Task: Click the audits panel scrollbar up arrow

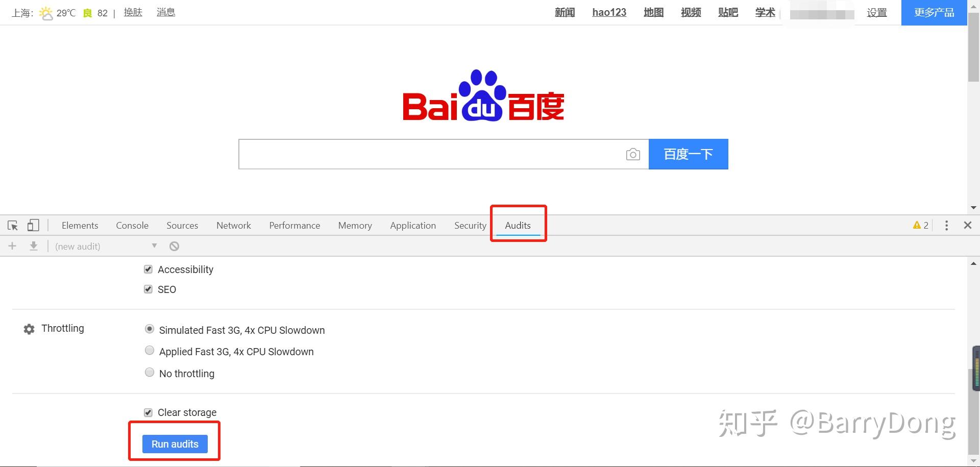Action: (973, 263)
